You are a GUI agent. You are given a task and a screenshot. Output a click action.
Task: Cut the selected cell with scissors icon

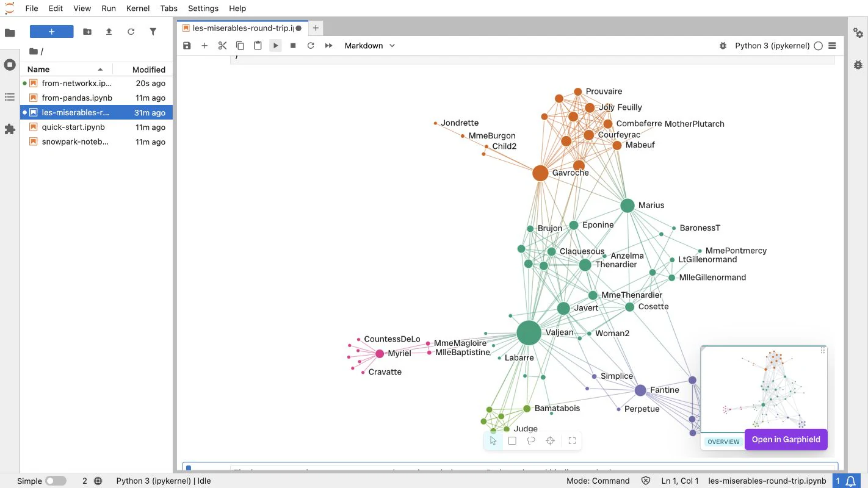(x=222, y=46)
